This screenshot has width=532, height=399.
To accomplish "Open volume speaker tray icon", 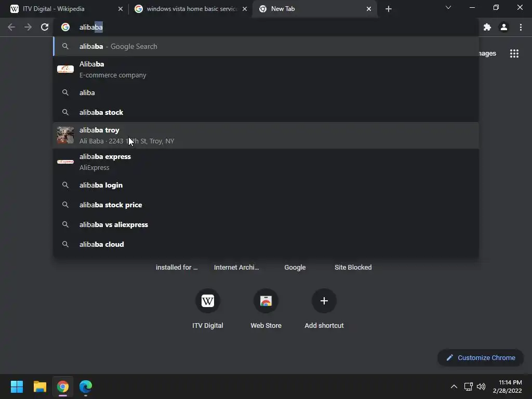I will [481, 387].
